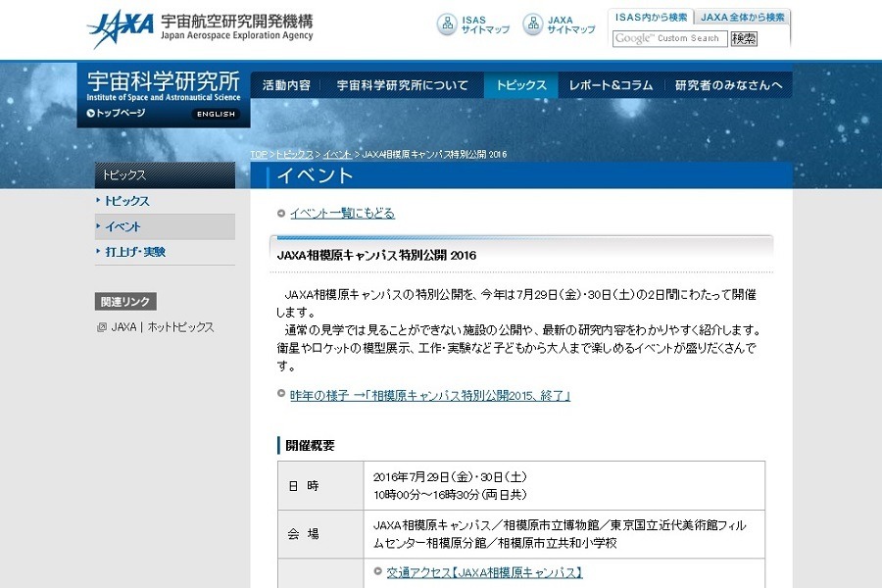The width and height of the screenshot is (882, 588).
Task: Open the ISAS sitemap icon
Action: [447, 24]
